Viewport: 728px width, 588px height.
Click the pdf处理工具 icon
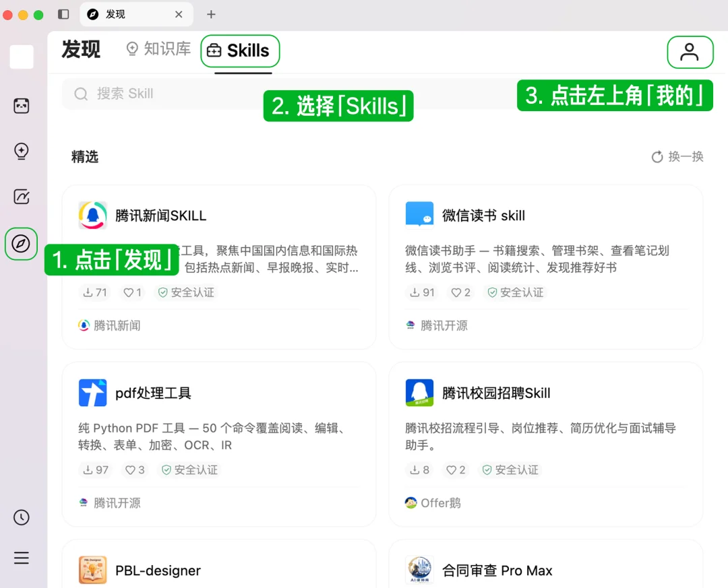[x=93, y=393]
